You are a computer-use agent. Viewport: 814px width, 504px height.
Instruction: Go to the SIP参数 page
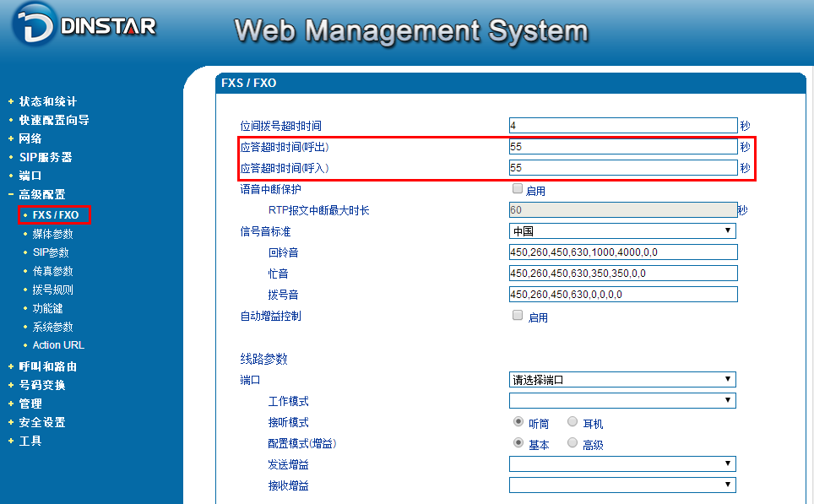click(51, 252)
